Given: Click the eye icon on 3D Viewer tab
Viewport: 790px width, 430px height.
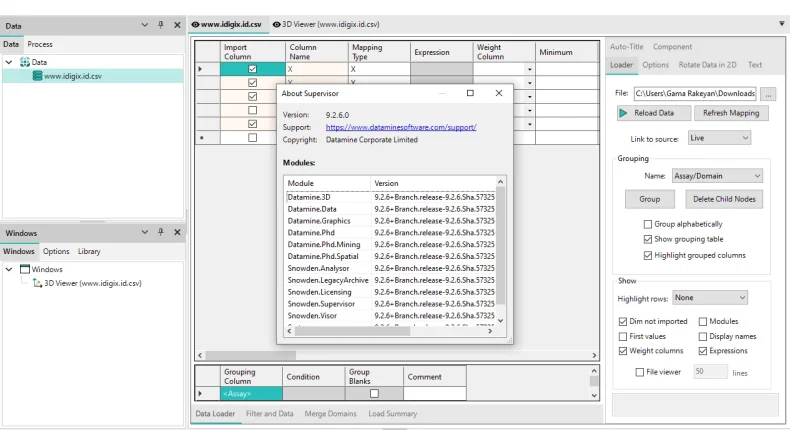Looking at the screenshot, I should [276, 24].
